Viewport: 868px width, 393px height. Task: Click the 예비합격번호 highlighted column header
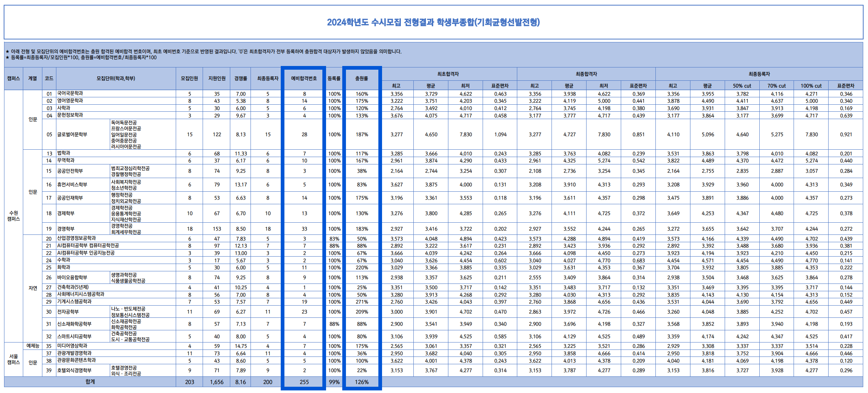tap(303, 78)
